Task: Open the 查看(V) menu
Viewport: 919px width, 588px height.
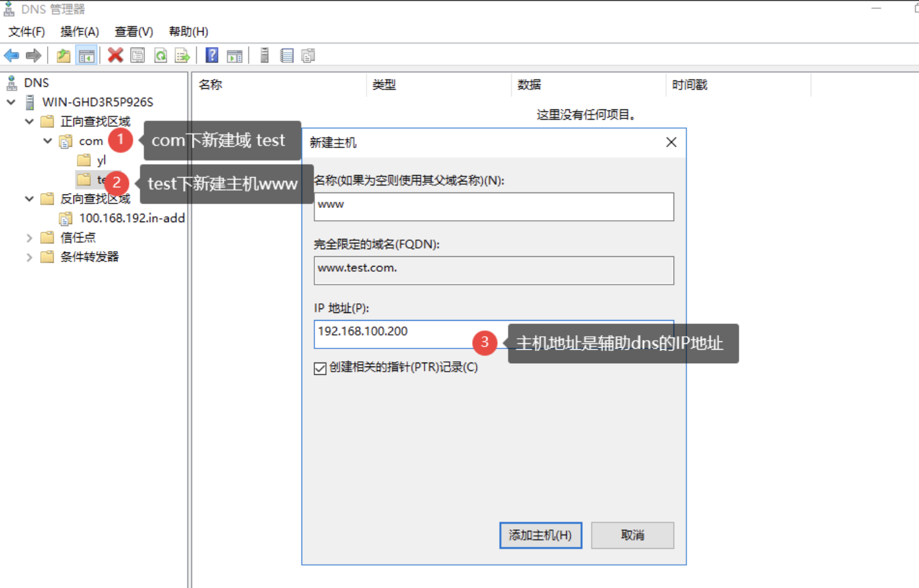Action: point(134,32)
